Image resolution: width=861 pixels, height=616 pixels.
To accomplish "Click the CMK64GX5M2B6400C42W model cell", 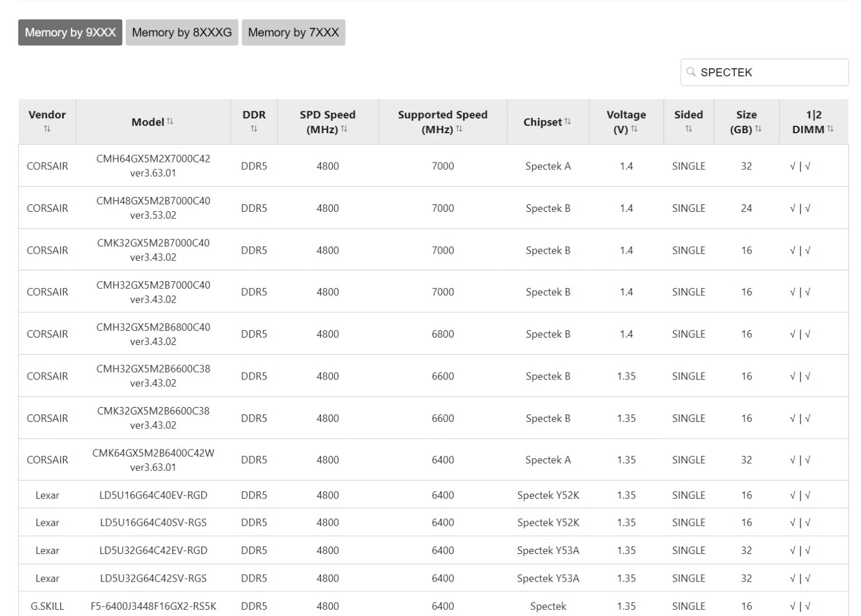I will [x=153, y=460].
